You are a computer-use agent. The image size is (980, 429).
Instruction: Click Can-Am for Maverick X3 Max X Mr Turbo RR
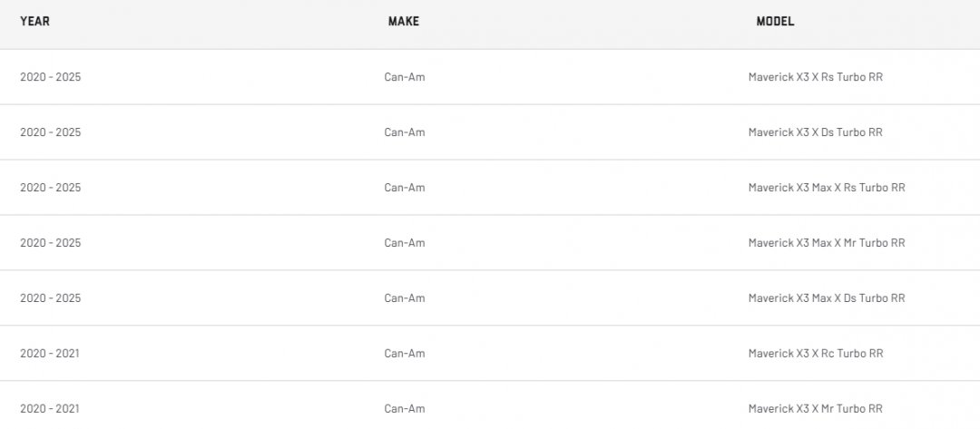click(x=404, y=243)
